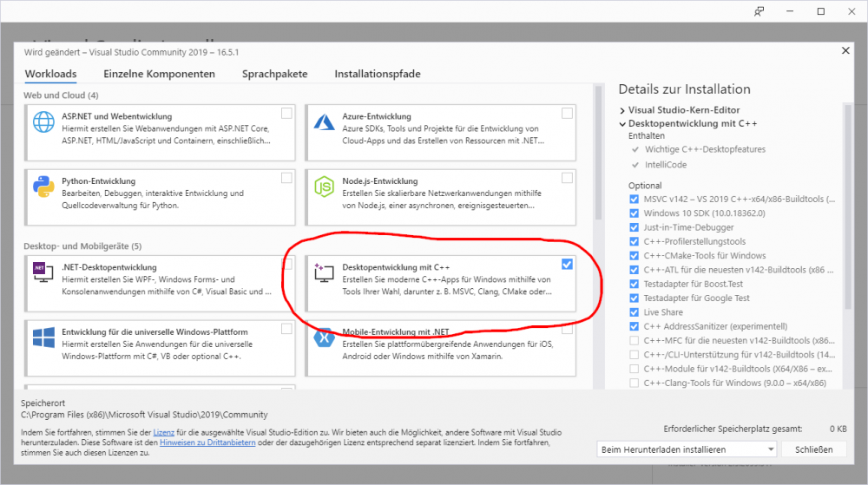The width and height of the screenshot is (868, 485).
Task: Enable the ASP.NET und Webentwicklung workload
Action: (286, 114)
